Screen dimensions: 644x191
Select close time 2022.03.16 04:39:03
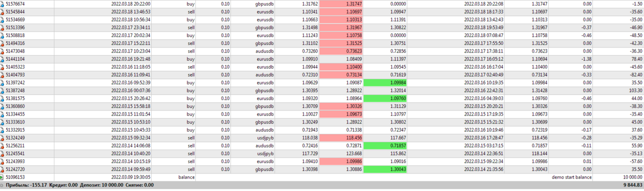tap(484, 98)
